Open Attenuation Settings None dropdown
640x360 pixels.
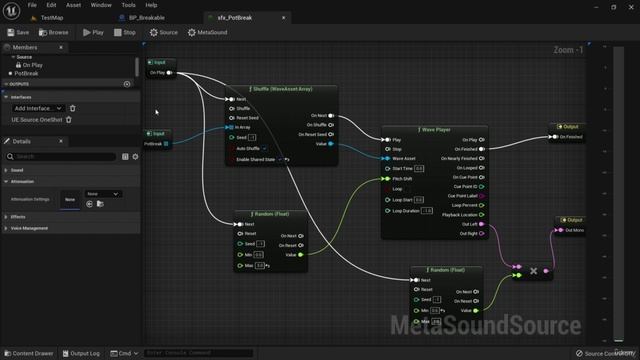click(x=102, y=194)
